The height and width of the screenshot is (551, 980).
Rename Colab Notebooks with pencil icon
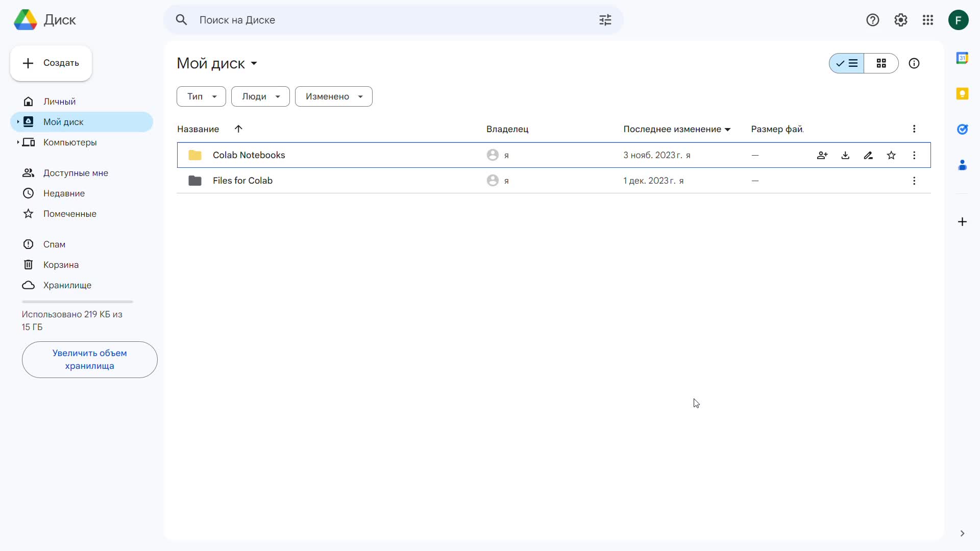[868, 155]
